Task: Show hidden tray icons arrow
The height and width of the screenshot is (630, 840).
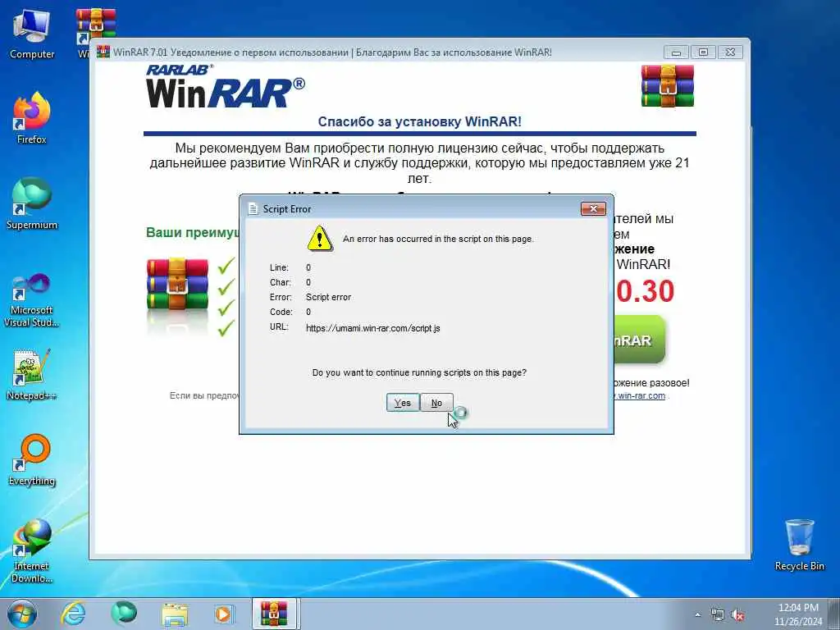Action: pyautogui.click(x=697, y=615)
